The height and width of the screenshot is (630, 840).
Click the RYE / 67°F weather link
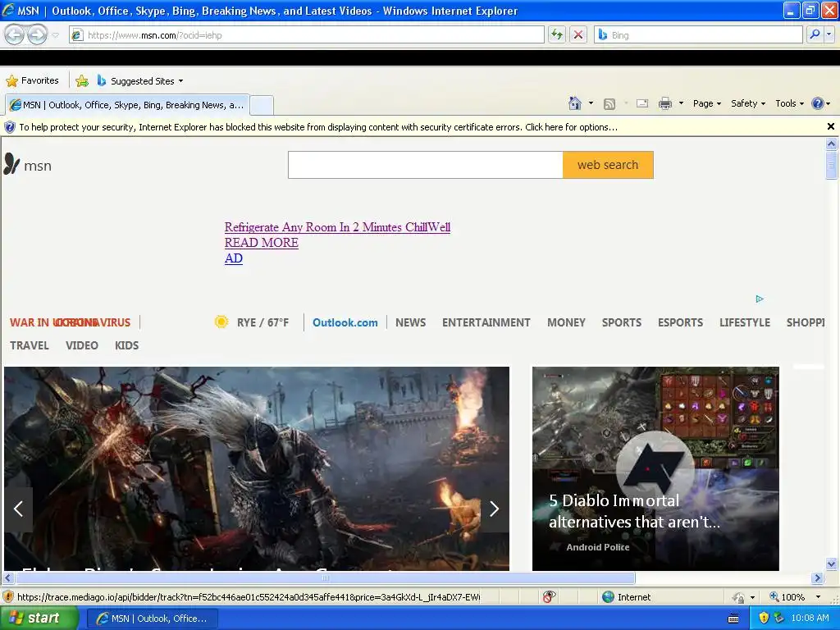point(263,322)
